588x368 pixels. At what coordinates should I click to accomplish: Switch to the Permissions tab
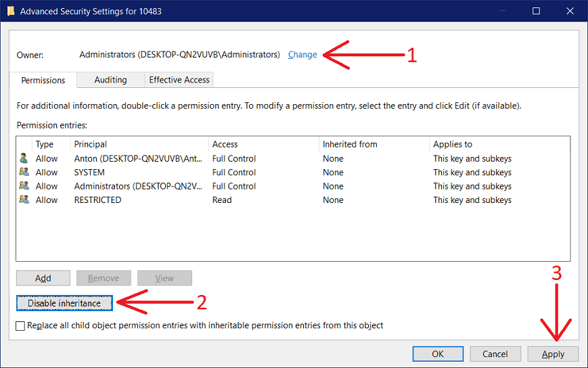click(x=43, y=80)
